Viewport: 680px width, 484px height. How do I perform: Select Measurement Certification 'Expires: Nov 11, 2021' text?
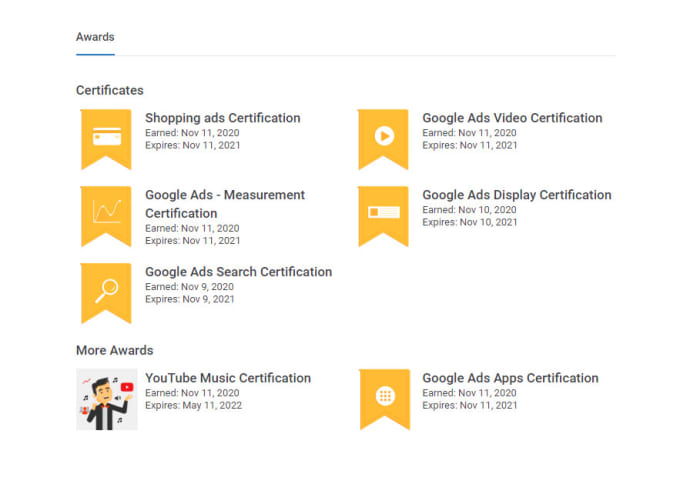pos(193,241)
